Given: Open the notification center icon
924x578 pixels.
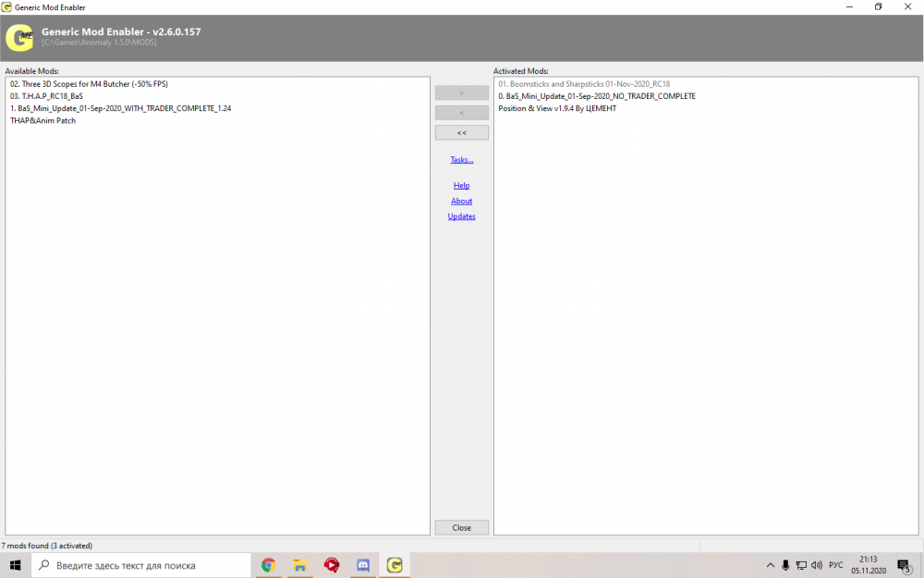Looking at the screenshot, I should pyautogui.click(x=905, y=566).
